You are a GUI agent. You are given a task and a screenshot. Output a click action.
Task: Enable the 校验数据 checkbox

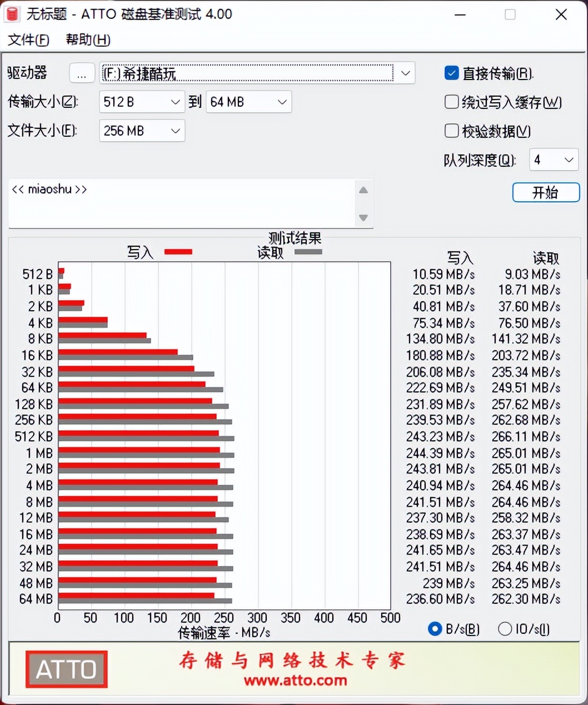[x=451, y=131]
